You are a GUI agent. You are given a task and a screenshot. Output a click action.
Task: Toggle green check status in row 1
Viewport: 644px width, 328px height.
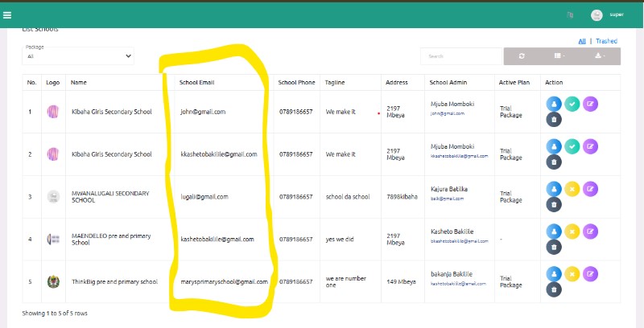pos(572,103)
